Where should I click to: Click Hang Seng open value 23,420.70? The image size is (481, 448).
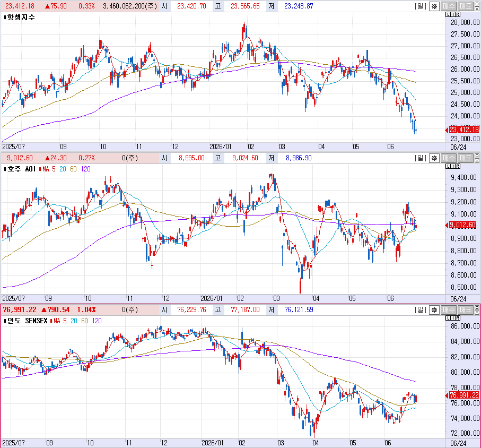[191, 6]
